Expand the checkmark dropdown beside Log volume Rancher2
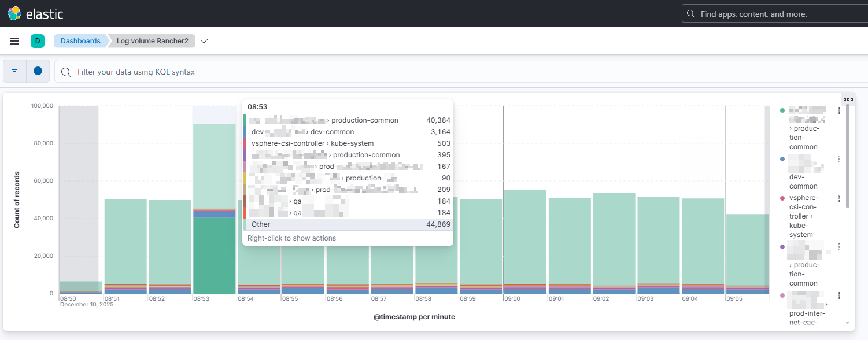Screen dimensions: 868x340 coord(204,41)
